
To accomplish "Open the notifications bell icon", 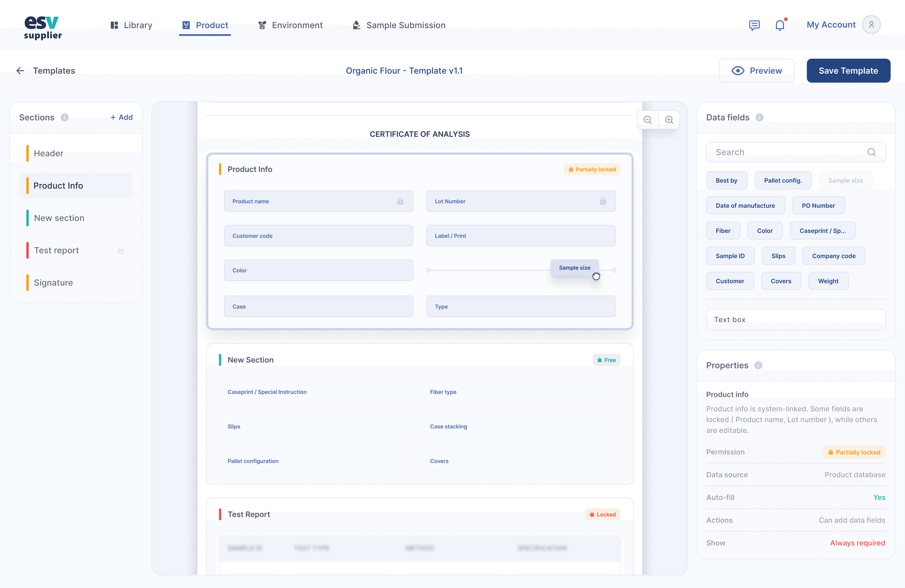I will (780, 25).
